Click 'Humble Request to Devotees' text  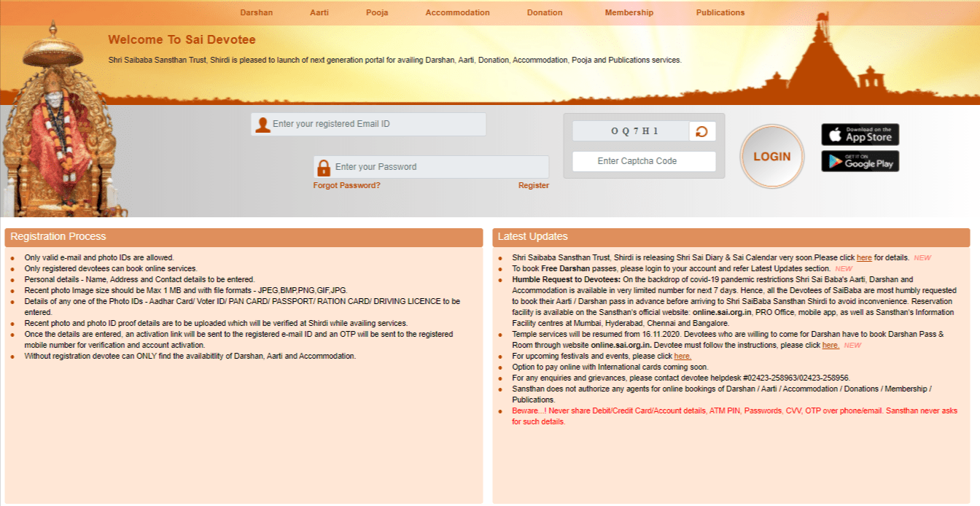(566, 280)
